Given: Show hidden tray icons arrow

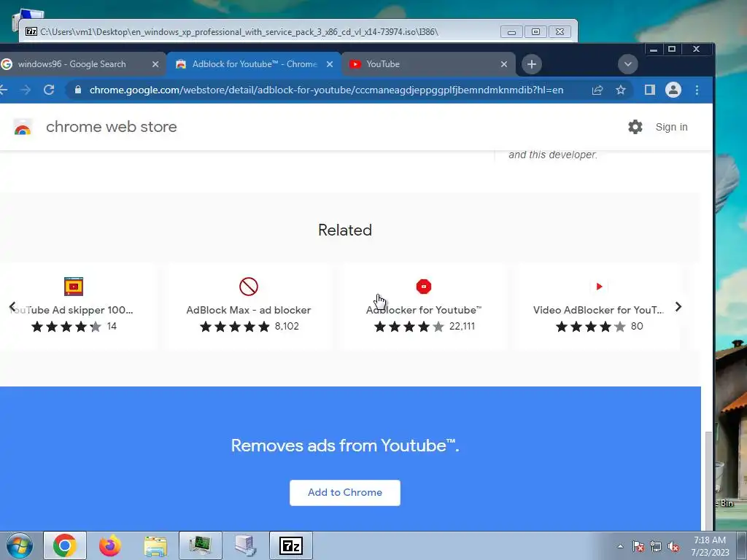Looking at the screenshot, I should click(x=620, y=546).
